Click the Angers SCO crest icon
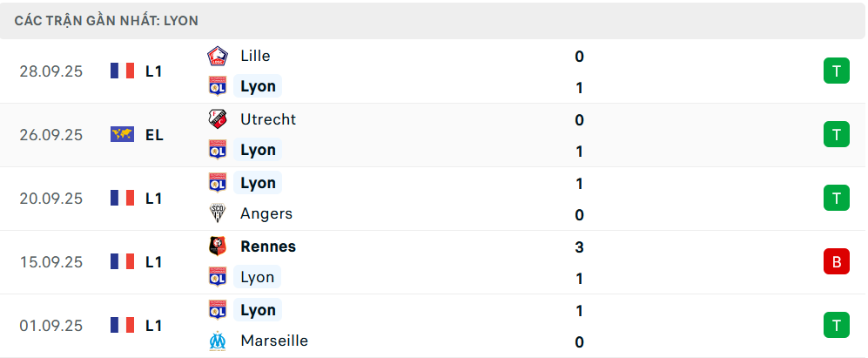Image resolution: width=868 pixels, height=358 pixels. point(217,213)
